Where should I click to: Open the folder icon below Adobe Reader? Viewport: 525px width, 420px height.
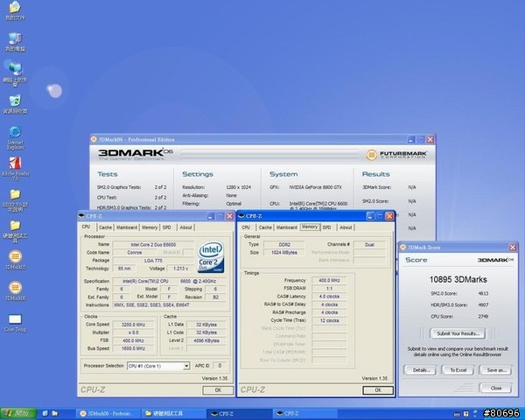click(15, 200)
